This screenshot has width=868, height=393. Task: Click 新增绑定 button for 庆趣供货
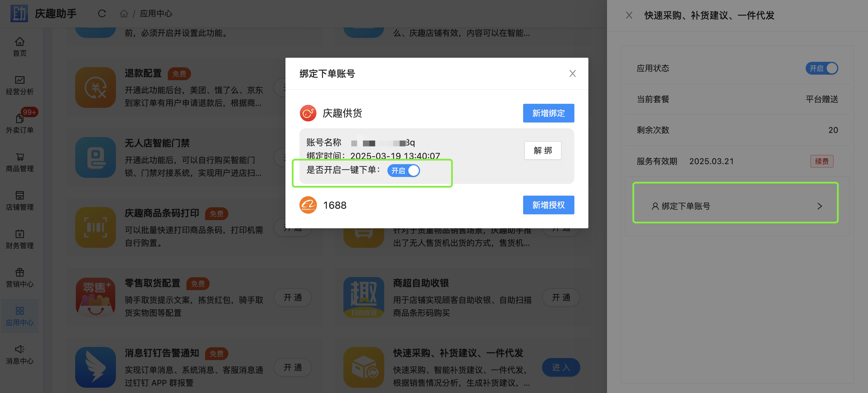(548, 113)
